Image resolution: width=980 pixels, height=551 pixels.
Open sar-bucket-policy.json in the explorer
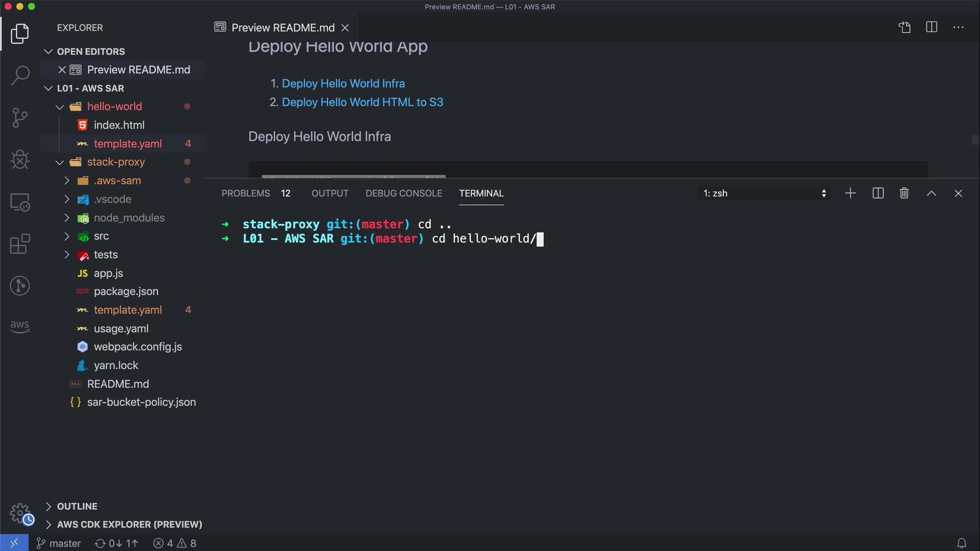[x=141, y=402]
